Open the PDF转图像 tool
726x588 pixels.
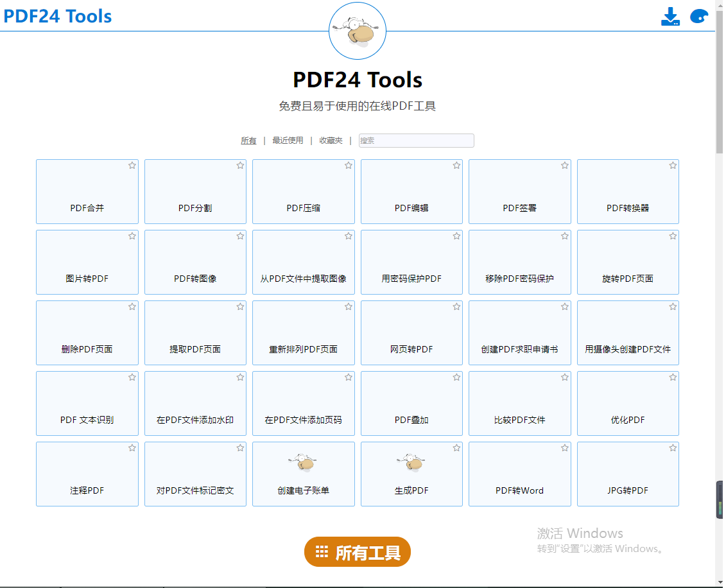pyautogui.click(x=195, y=262)
